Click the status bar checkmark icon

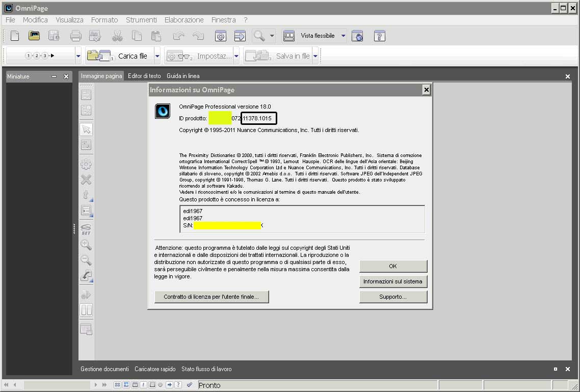[190, 385]
